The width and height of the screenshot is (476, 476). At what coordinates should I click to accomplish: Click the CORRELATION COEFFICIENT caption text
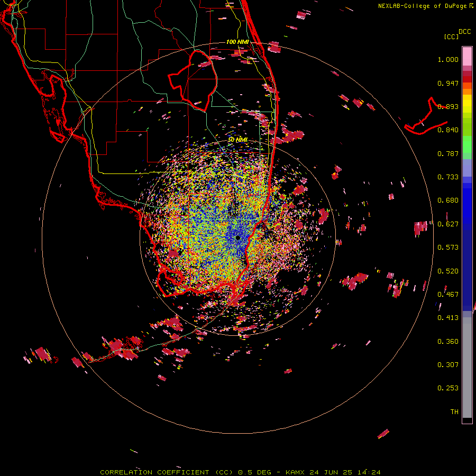coord(154,472)
